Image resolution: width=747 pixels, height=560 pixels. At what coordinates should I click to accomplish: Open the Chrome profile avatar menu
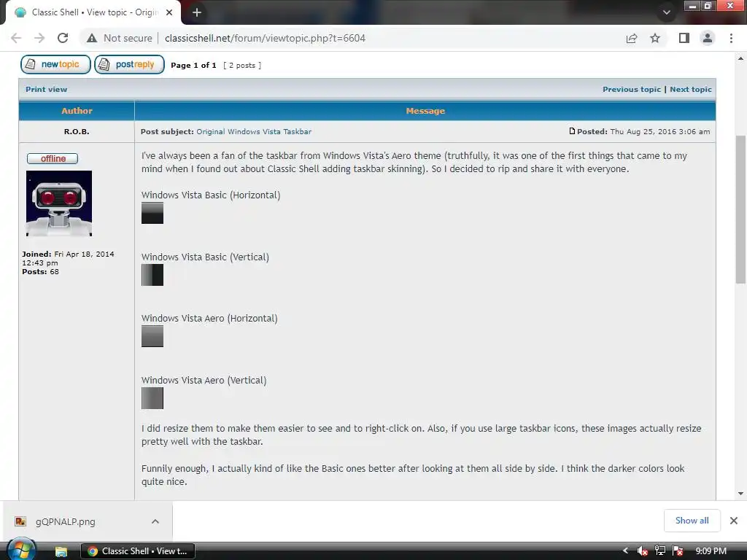[x=708, y=38]
